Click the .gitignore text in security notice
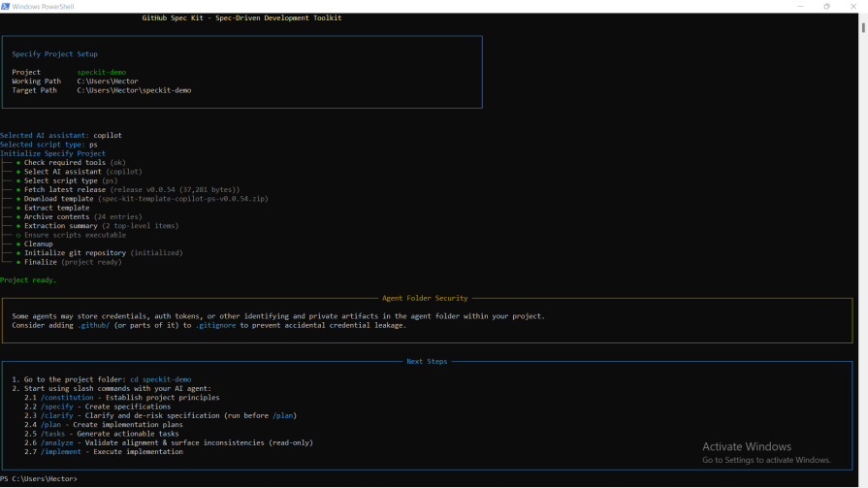This screenshot has height=488, width=868. [x=215, y=325]
